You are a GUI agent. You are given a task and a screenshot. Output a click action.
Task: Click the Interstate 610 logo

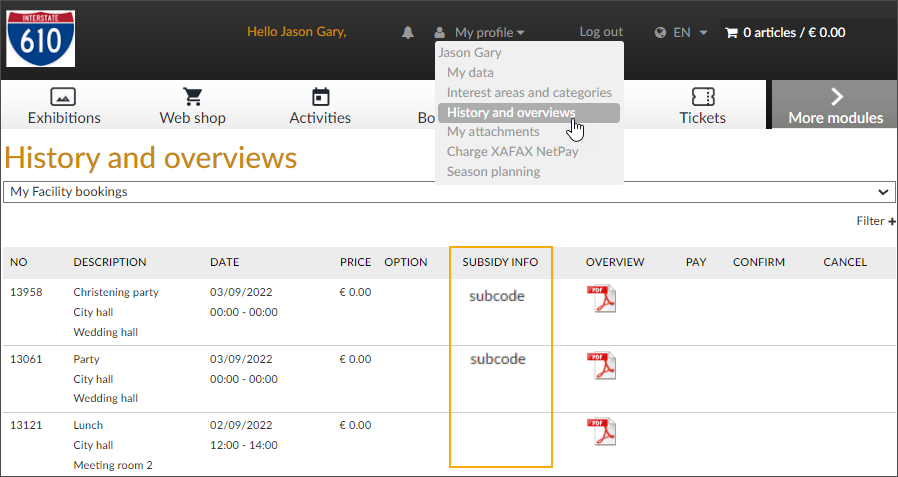[x=41, y=38]
